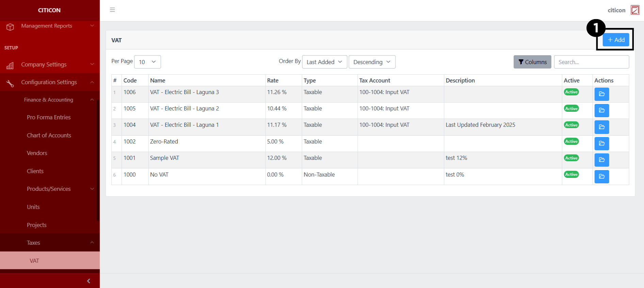Click Active badge for Electric Bill Laguna 1

(x=571, y=125)
